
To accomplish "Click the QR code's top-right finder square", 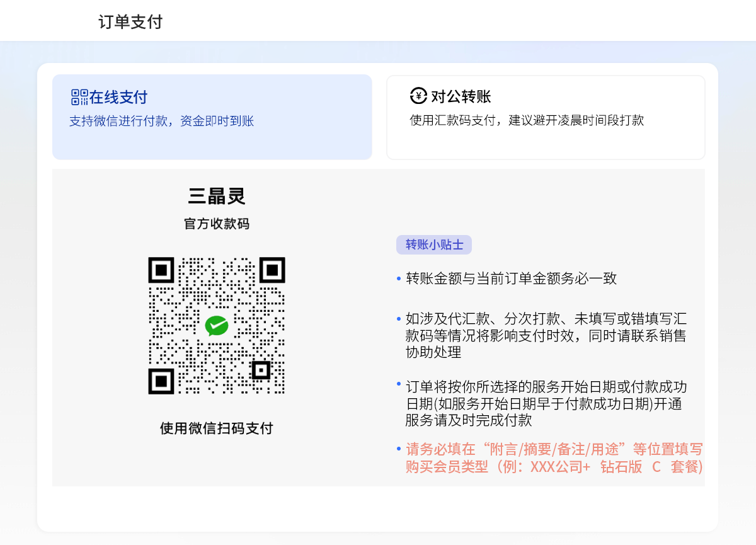I will pyautogui.click(x=272, y=270).
